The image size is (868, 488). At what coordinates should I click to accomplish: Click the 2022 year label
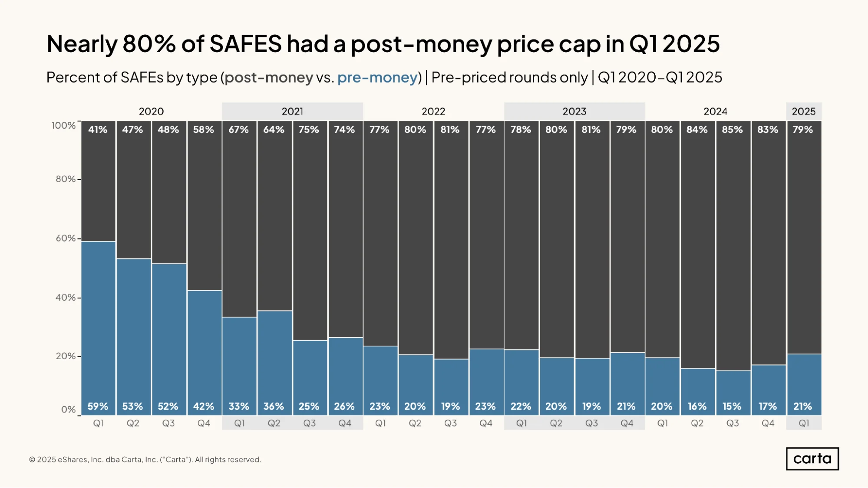pos(433,111)
